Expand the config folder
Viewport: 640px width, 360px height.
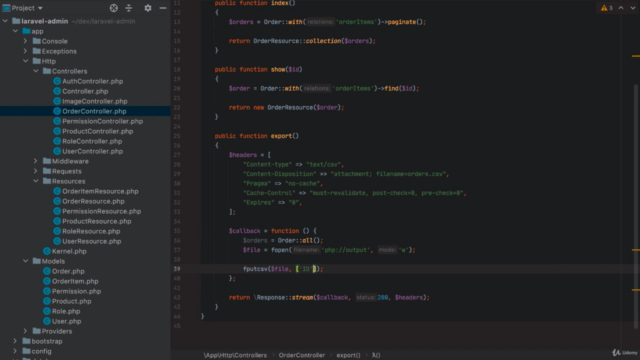(x=15, y=351)
